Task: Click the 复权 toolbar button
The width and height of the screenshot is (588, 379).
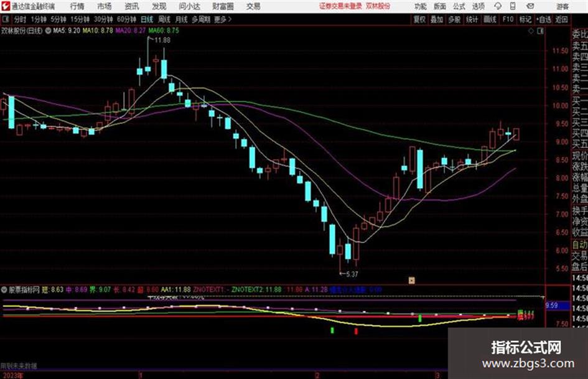Action: [419, 19]
